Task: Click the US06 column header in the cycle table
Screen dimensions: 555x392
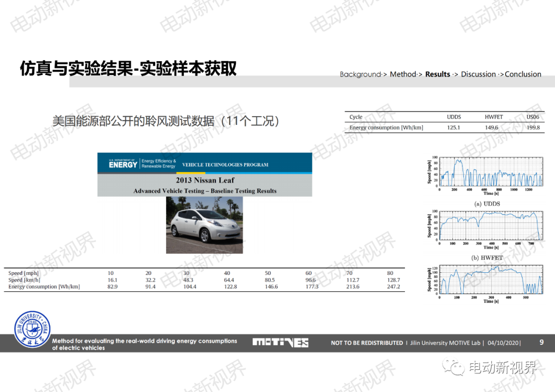Action: click(533, 117)
